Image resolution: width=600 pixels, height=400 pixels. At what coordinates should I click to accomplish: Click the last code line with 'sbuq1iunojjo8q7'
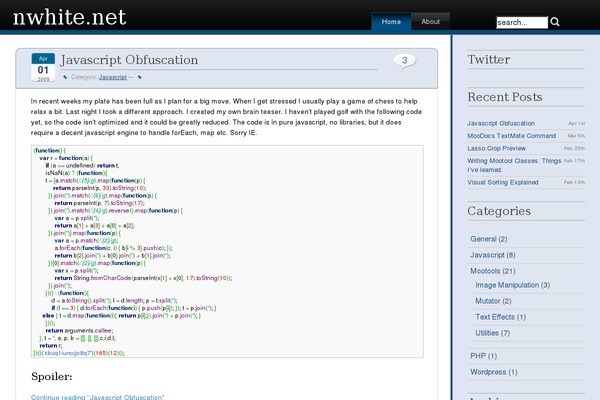(79, 353)
